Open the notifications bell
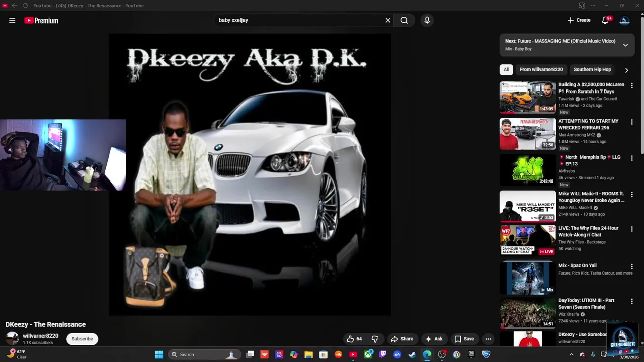Viewport: 644px width, 362px height. tap(606, 20)
